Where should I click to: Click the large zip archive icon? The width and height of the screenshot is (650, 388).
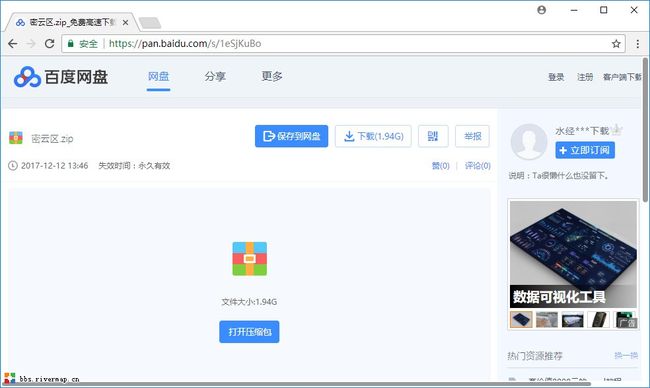click(x=250, y=259)
